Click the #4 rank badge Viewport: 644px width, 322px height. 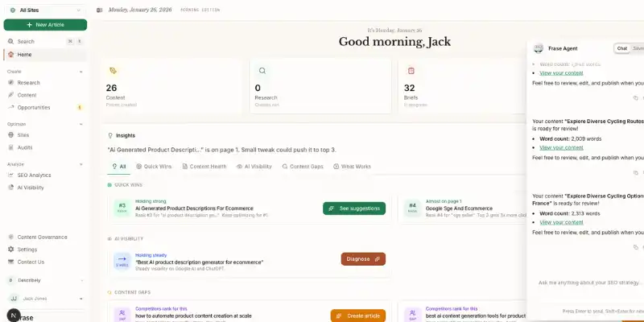(x=412, y=208)
